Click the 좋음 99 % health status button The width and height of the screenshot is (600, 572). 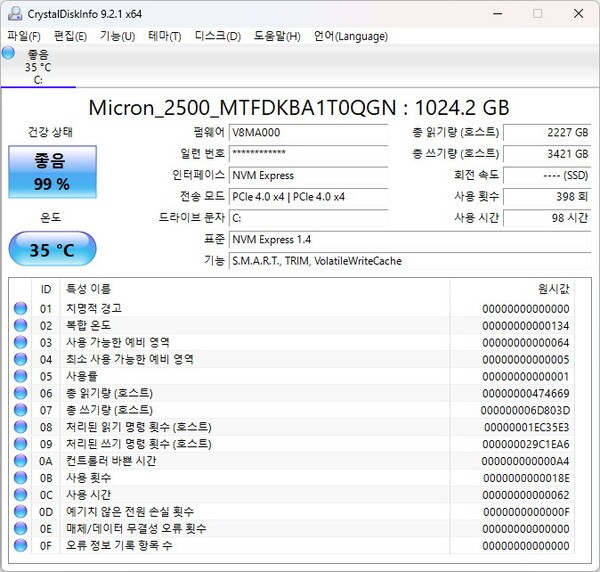pyautogui.click(x=52, y=172)
